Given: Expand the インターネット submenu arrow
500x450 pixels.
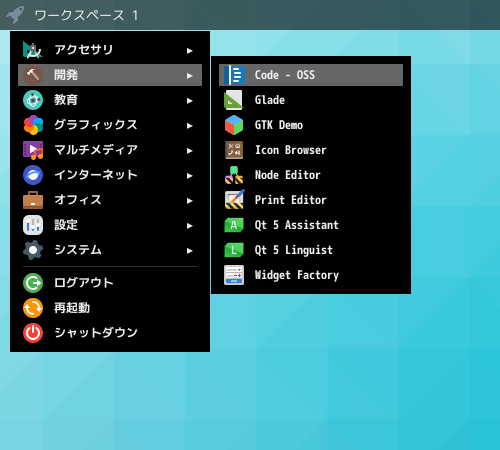Looking at the screenshot, I should pos(190,176).
